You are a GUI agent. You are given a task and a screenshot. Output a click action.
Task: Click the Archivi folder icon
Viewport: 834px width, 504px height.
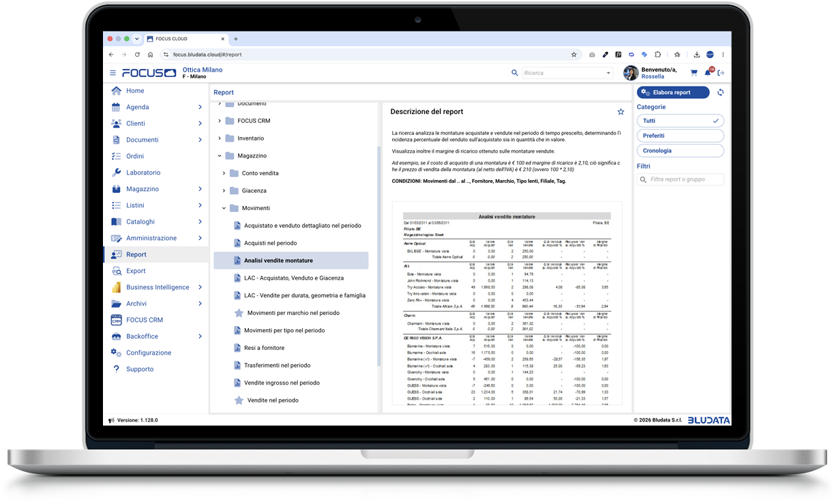tap(116, 303)
